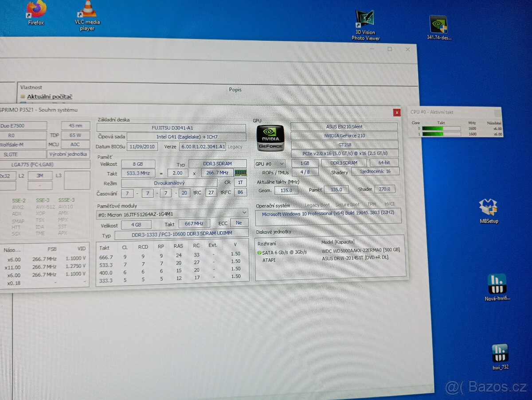Click the Legacy Boot indicator label
The height and width of the screenshot is (400, 532).
pyautogui.click(x=317, y=204)
